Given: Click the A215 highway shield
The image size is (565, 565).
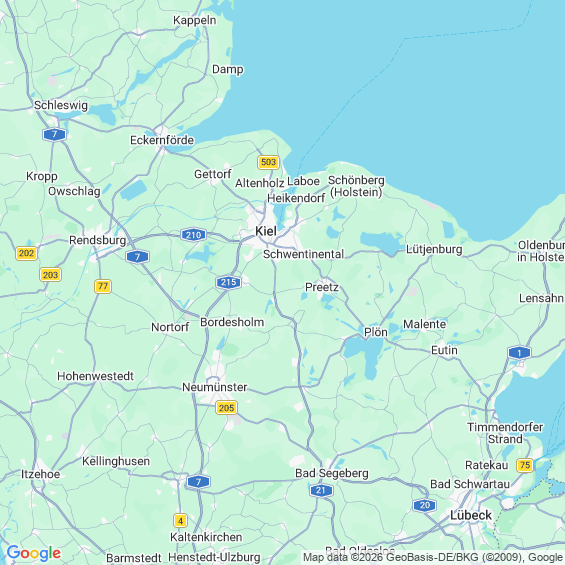Looking at the screenshot, I should 228,282.
